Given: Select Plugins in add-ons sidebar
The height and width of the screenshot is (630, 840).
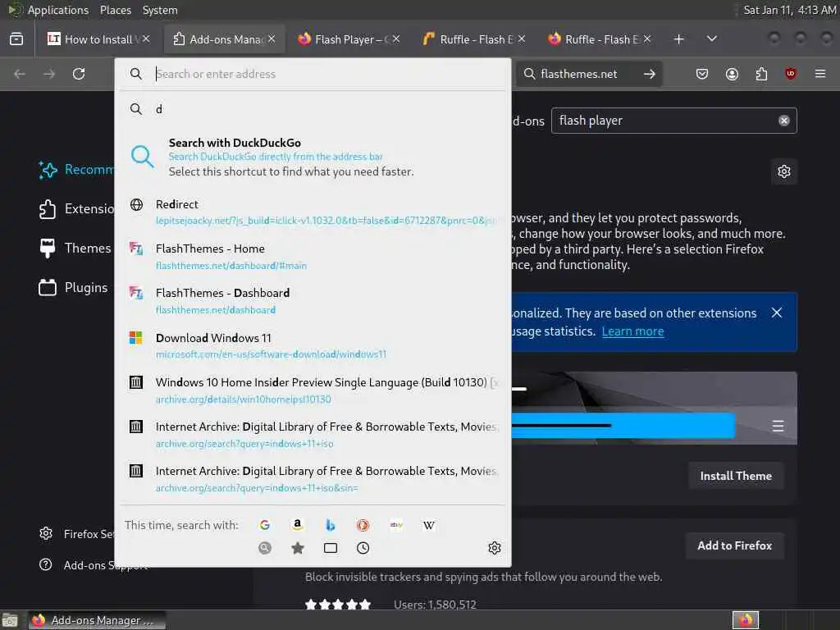Looking at the screenshot, I should 73,288.
